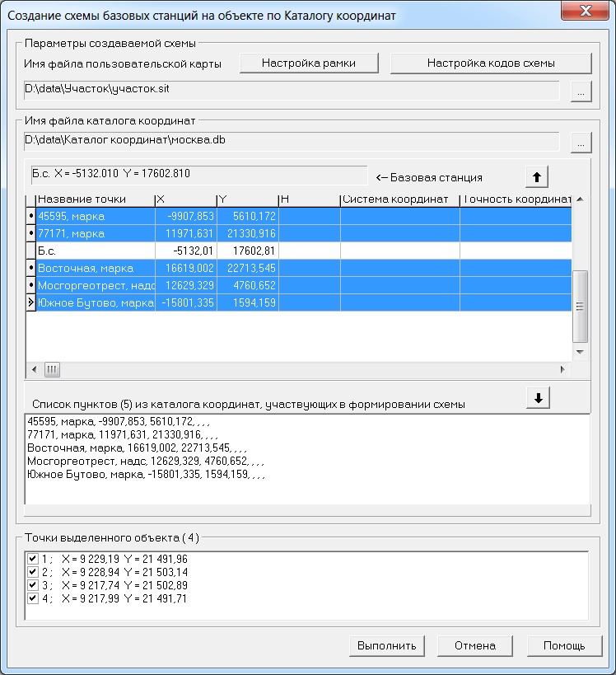Click the Отмена button
The image size is (616, 675).
[x=475, y=645]
